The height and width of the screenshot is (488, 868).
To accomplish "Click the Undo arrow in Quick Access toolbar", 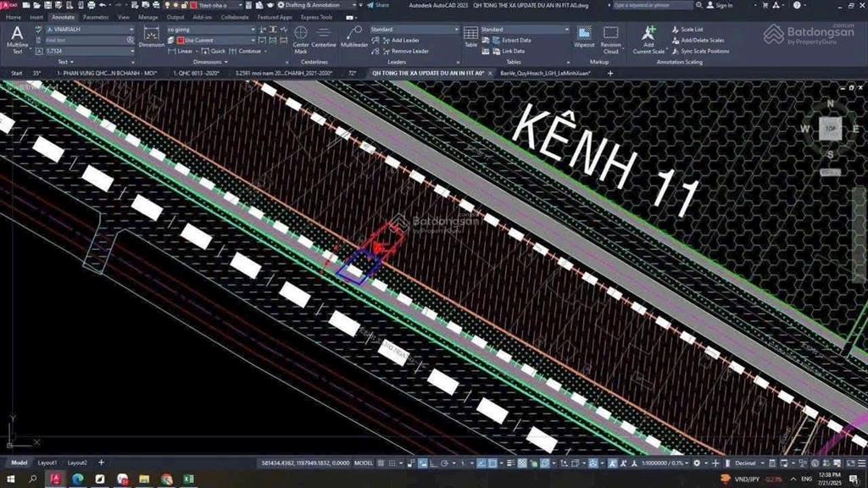I will (103, 5).
